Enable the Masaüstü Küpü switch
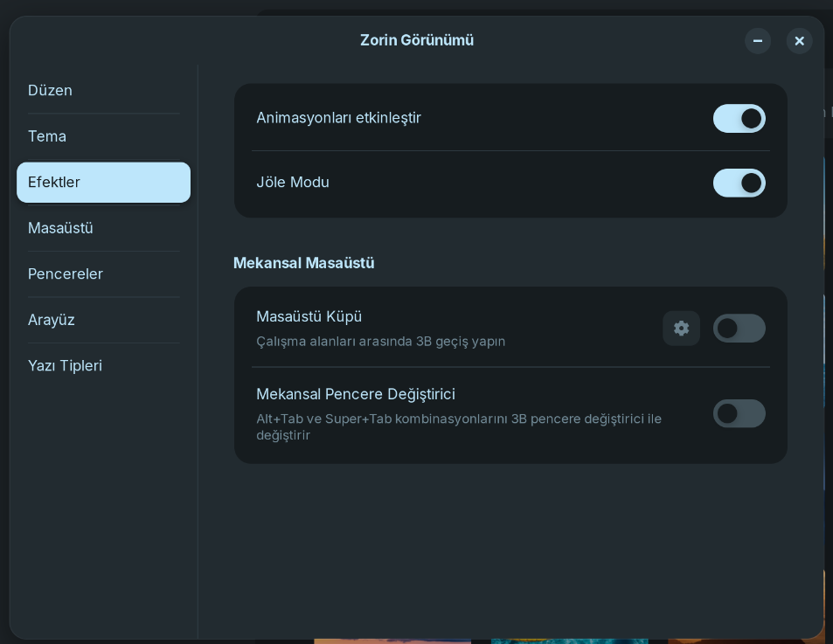The width and height of the screenshot is (833, 644). point(739,328)
